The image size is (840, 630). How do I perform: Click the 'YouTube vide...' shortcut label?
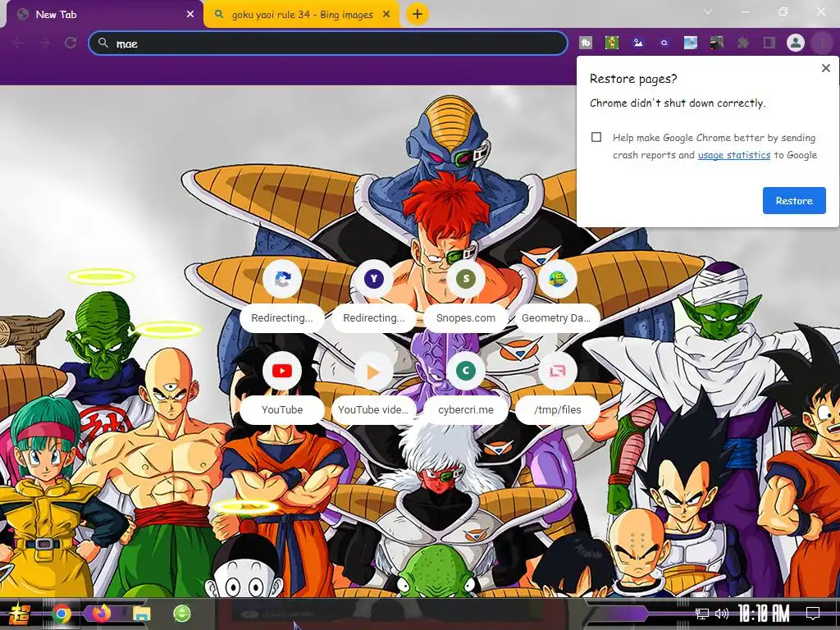pyautogui.click(x=374, y=410)
